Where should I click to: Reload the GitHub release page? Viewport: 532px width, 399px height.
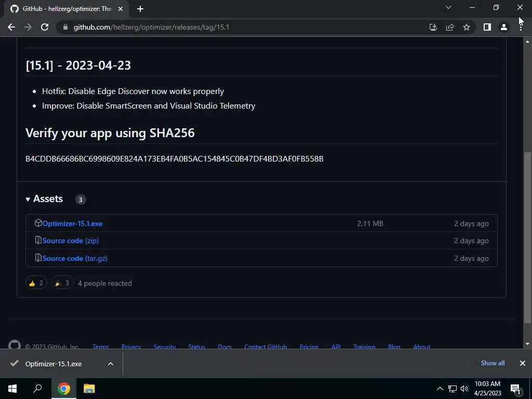tap(45, 27)
